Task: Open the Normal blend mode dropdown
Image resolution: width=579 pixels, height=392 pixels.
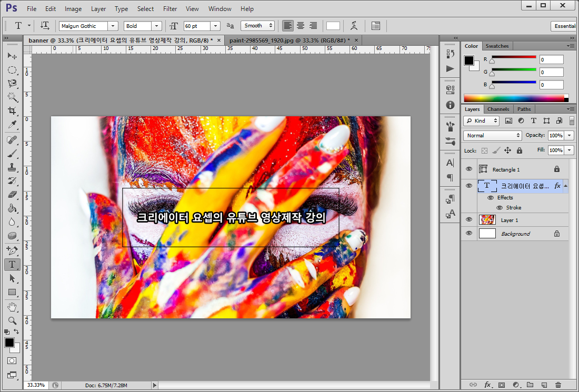Action: 492,135
